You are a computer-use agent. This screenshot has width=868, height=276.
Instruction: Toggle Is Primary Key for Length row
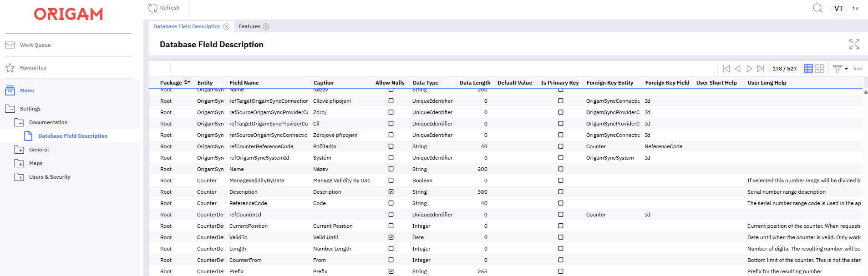pyautogui.click(x=561, y=249)
